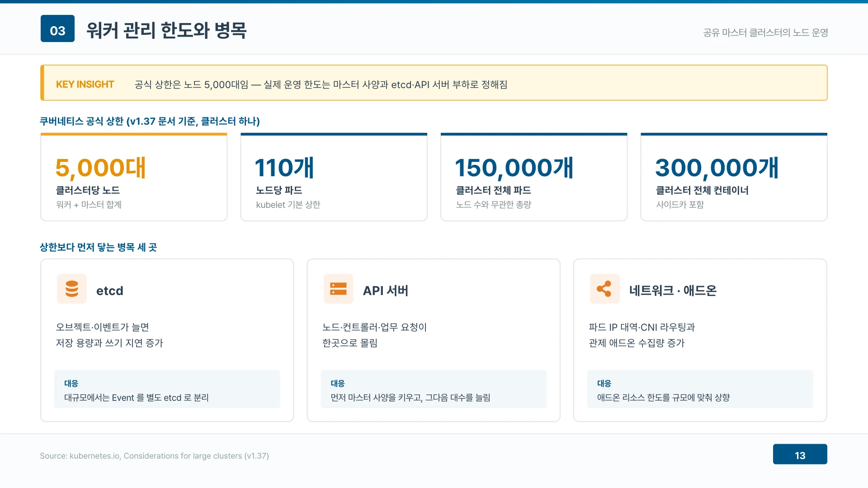Click the API 서버 card title
This screenshot has height=488, width=868.
click(386, 291)
